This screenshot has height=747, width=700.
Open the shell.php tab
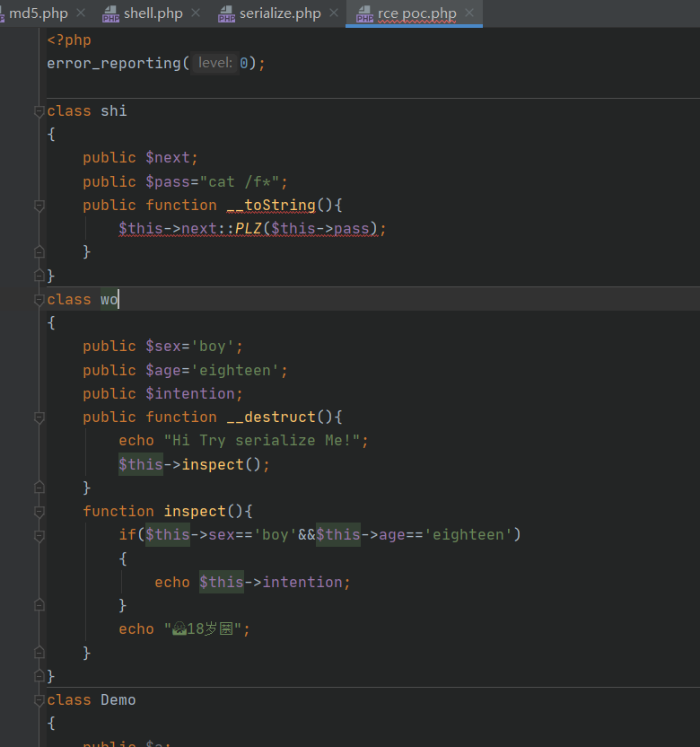[x=153, y=13]
